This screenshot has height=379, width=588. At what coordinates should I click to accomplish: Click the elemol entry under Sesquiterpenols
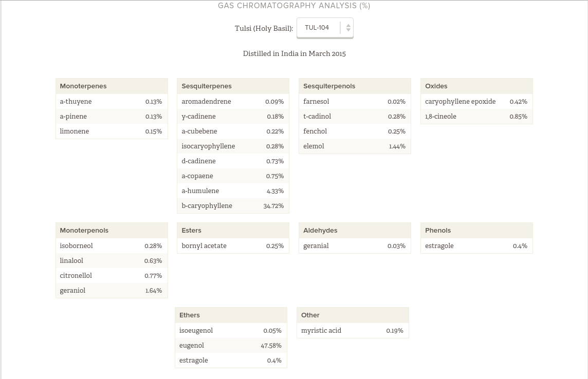click(355, 146)
